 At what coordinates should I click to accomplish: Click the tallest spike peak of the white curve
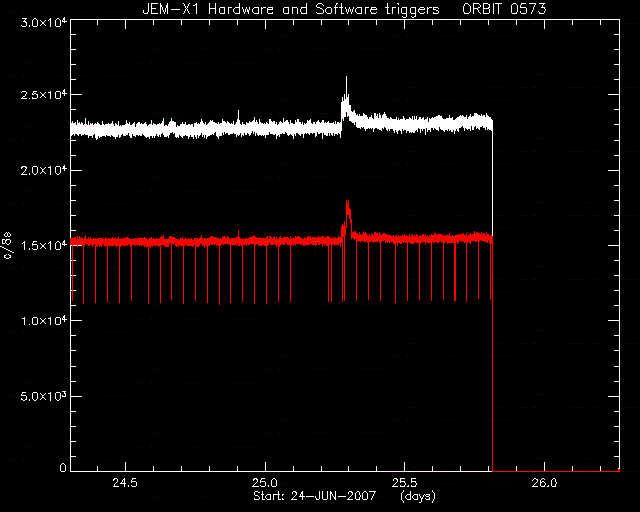coord(347,78)
